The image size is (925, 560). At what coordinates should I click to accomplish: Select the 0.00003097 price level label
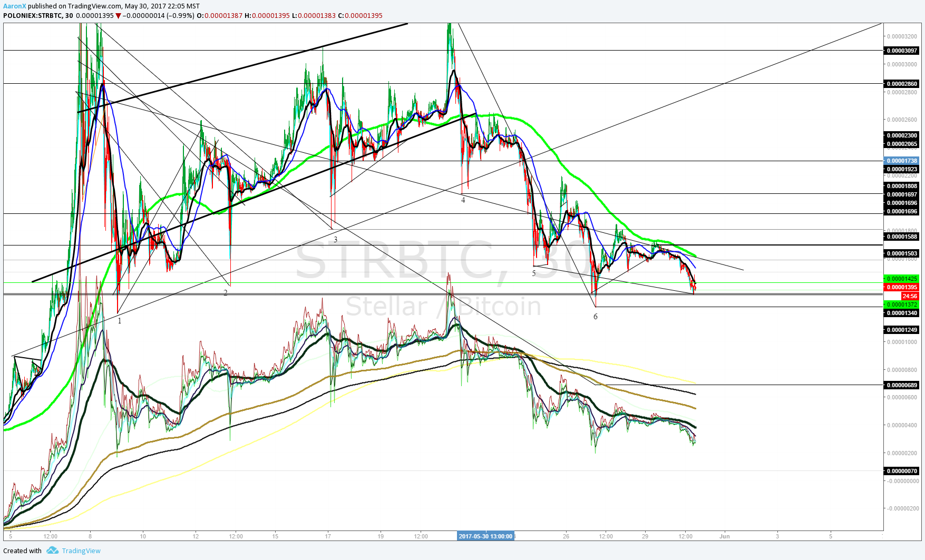(x=902, y=51)
